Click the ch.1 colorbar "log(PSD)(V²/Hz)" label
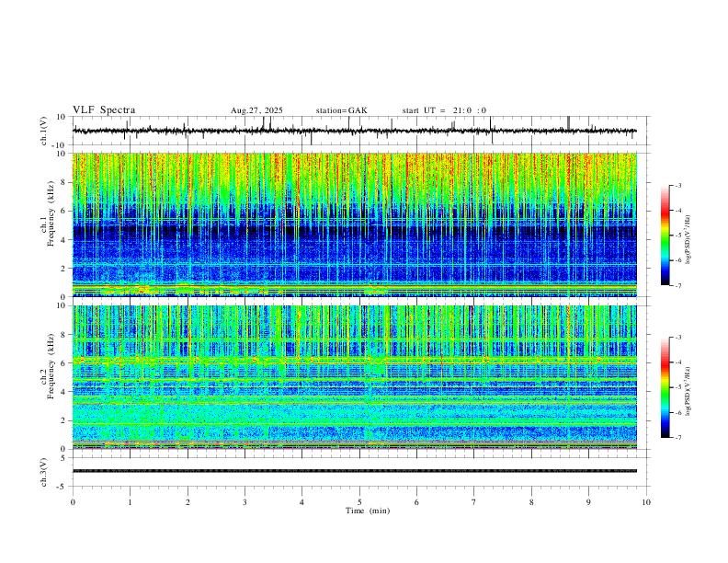728x563 pixels. 688,240
